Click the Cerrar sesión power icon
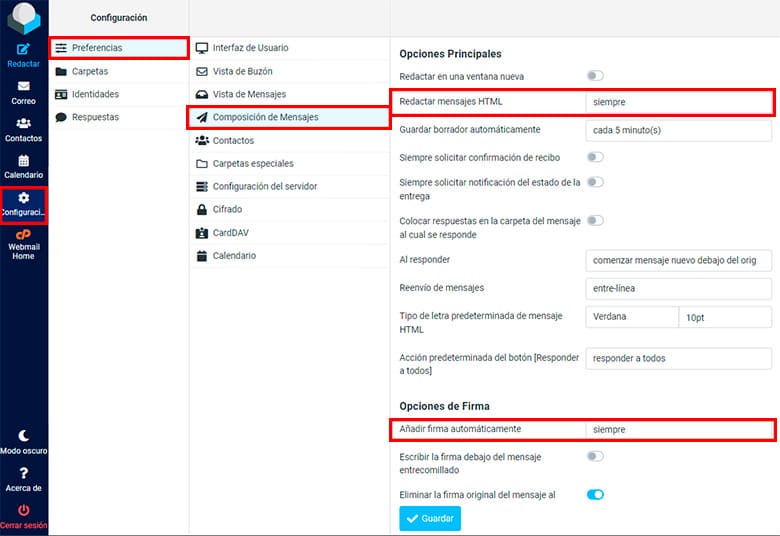The height and width of the screenshot is (536, 780). [x=24, y=510]
